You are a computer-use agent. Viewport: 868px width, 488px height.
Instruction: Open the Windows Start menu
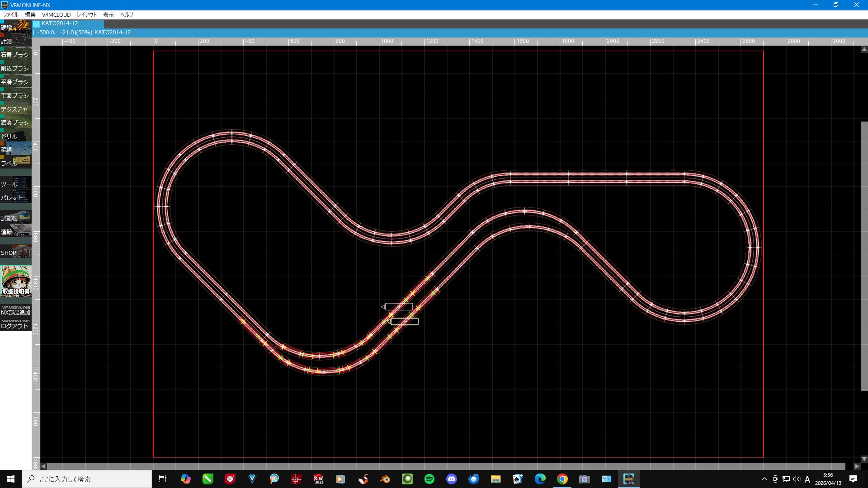click(11, 479)
